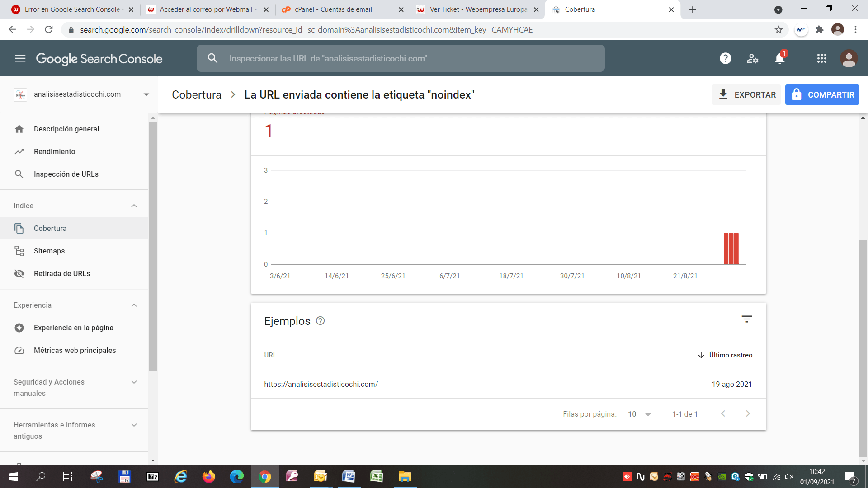
Task: Open users and settings management icon
Action: pos(753,58)
